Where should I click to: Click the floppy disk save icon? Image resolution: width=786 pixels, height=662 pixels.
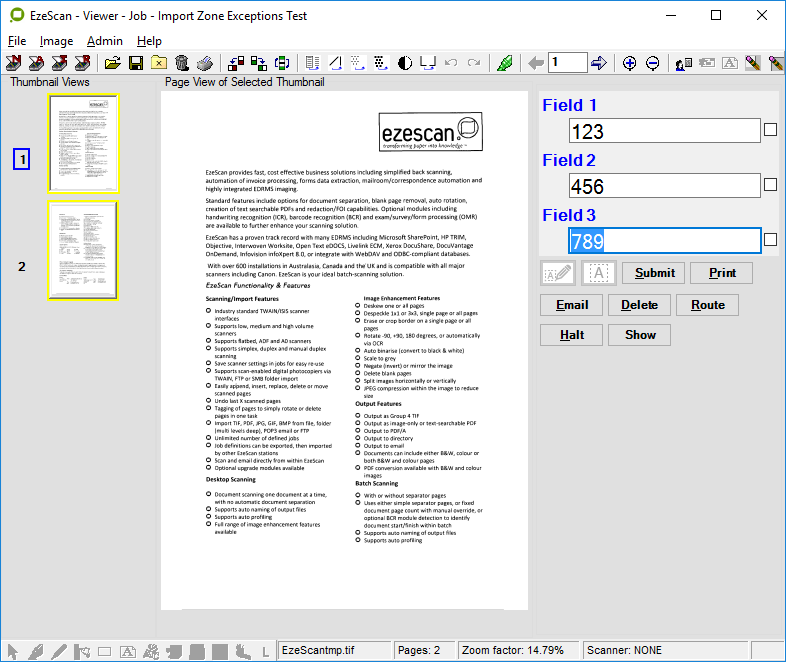click(135, 63)
